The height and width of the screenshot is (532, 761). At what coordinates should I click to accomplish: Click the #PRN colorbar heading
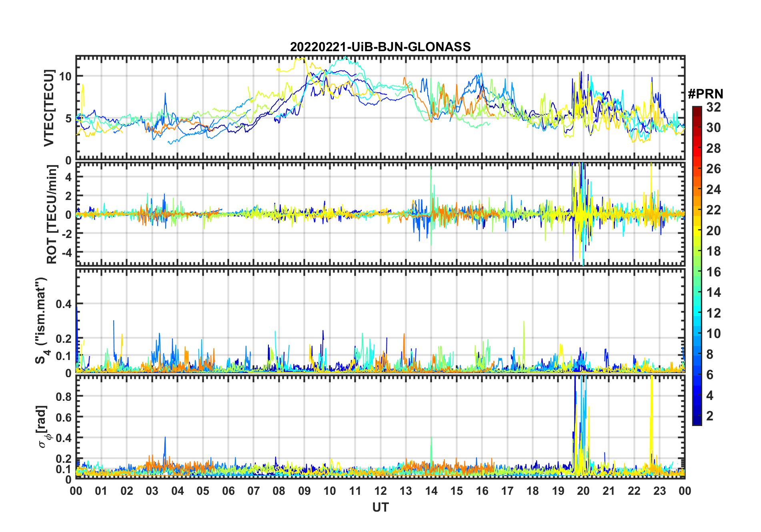pyautogui.click(x=705, y=94)
